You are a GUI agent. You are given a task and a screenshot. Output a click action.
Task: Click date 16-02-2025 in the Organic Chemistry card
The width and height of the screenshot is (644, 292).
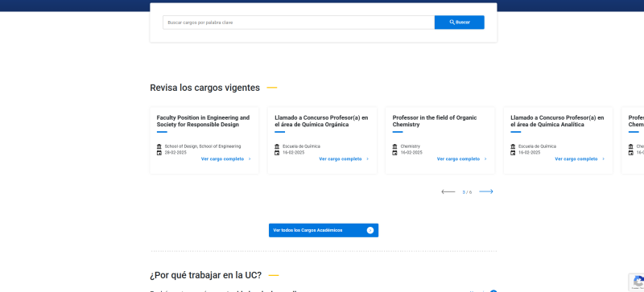tap(411, 153)
